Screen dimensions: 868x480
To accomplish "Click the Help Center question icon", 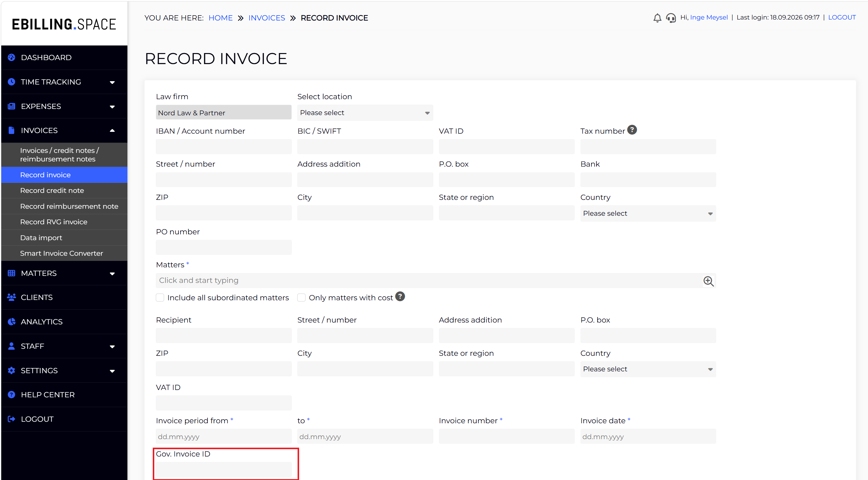I will [11, 395].
